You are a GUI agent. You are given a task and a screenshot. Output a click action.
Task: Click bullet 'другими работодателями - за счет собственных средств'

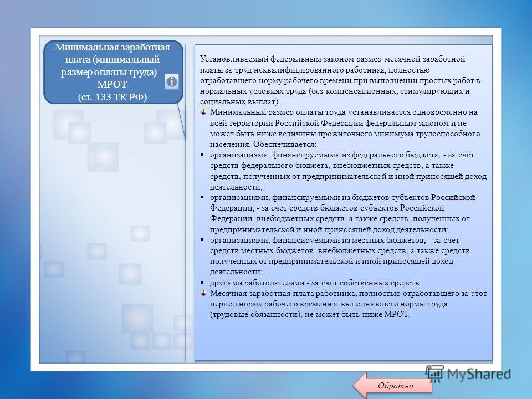click(x=315, y=283)
